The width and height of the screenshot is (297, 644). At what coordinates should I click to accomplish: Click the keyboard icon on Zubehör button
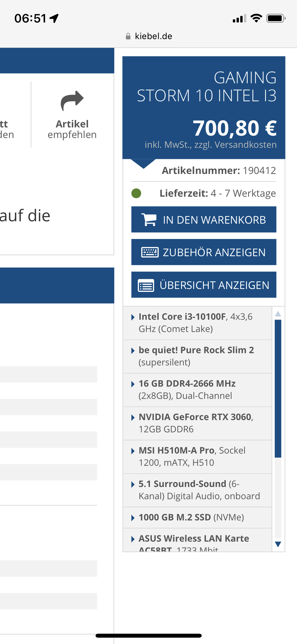[x=150, y=252]
